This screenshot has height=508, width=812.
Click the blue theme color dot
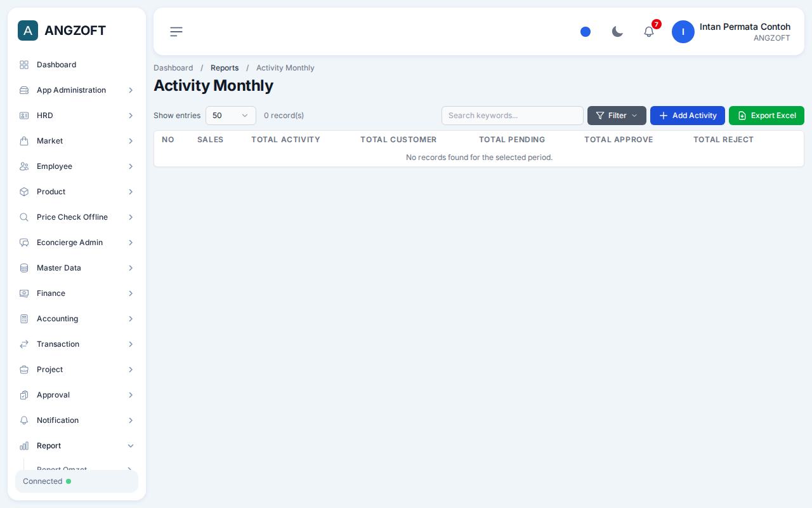coord(586,32)
